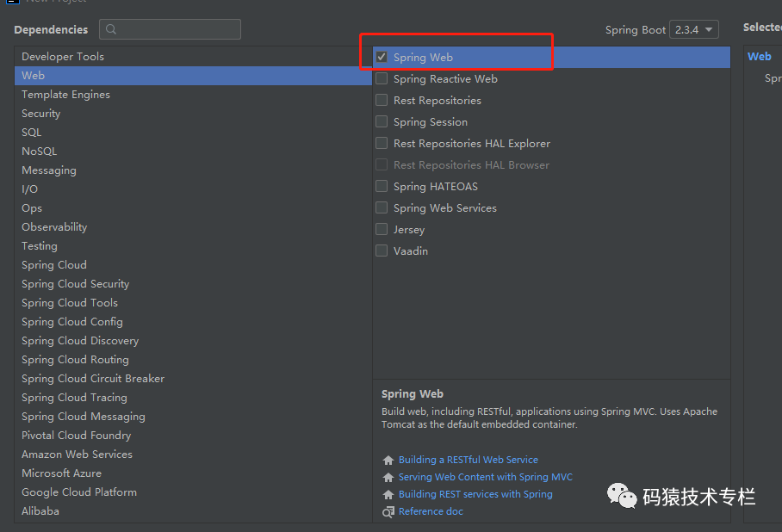Select the Spring Cloud Config category
Image resolution: width=782 pixels, height=532 pixels.
pyautogui.click(x=193, y=322)
